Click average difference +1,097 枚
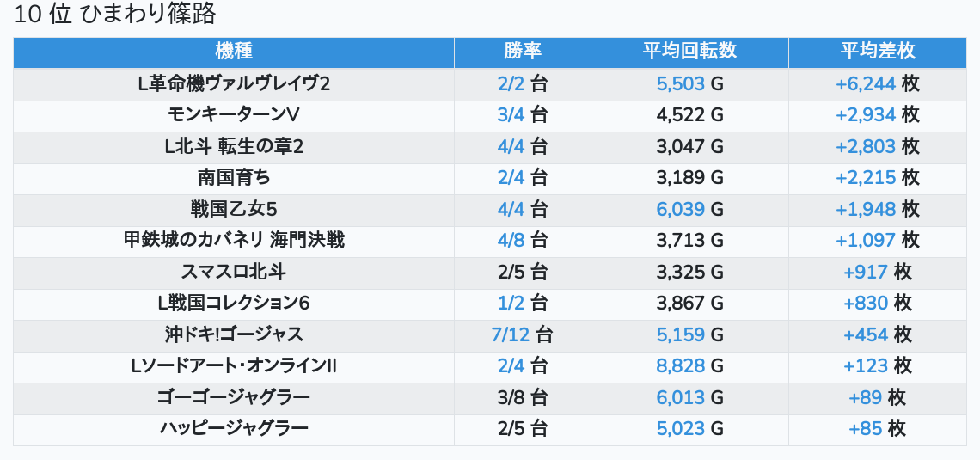The height and width of the screenshot is (460, 980). click(878, 241)
